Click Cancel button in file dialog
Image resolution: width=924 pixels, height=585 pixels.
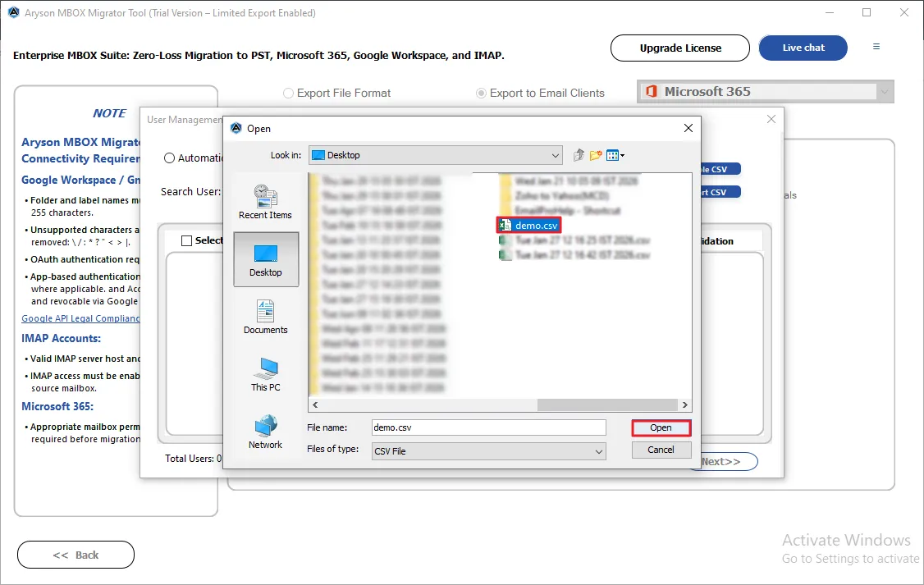point(661,450)
